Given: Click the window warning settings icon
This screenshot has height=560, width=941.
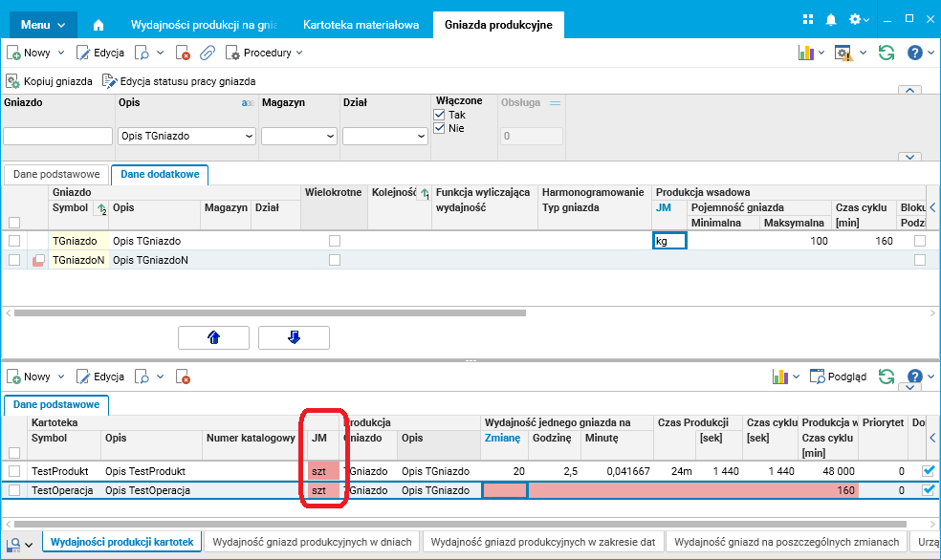Looking at the screenshot, I should pyautogui.click(x=843, y=53).
